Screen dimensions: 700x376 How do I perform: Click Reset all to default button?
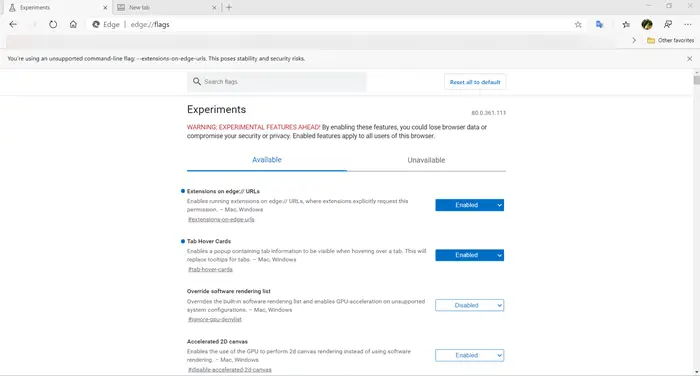pyautogui.click(x=475, y=82)
